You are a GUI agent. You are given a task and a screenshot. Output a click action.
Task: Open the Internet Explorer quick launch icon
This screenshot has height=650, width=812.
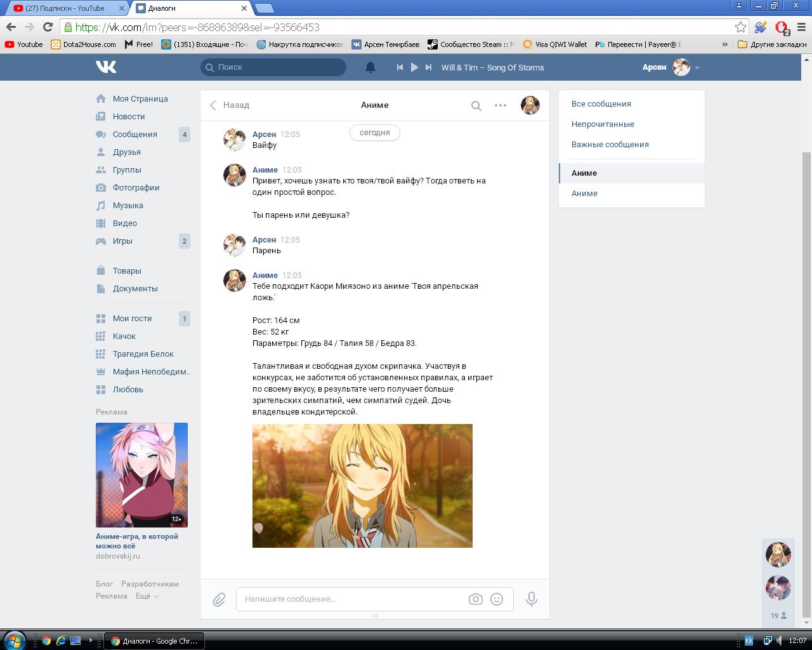[61, 640]
